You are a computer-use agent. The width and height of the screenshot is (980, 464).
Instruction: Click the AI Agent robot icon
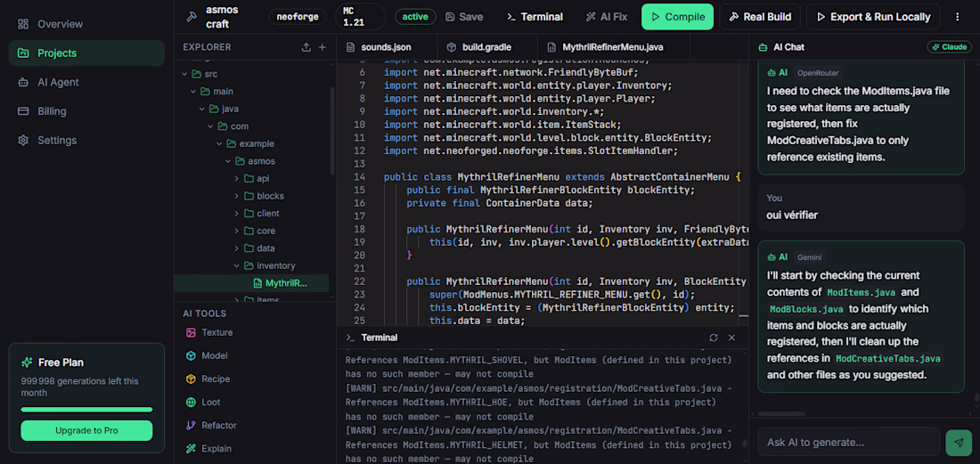(x=23, y=82)
